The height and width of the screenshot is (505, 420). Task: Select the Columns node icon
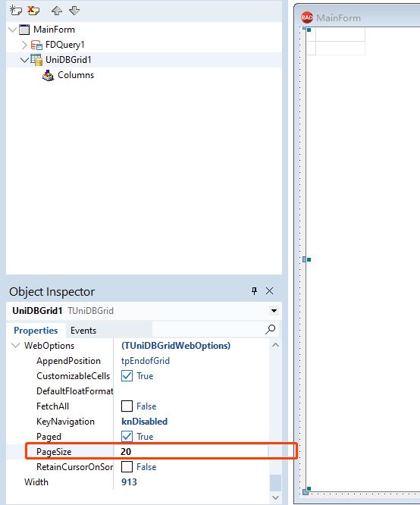click(49, 75)
